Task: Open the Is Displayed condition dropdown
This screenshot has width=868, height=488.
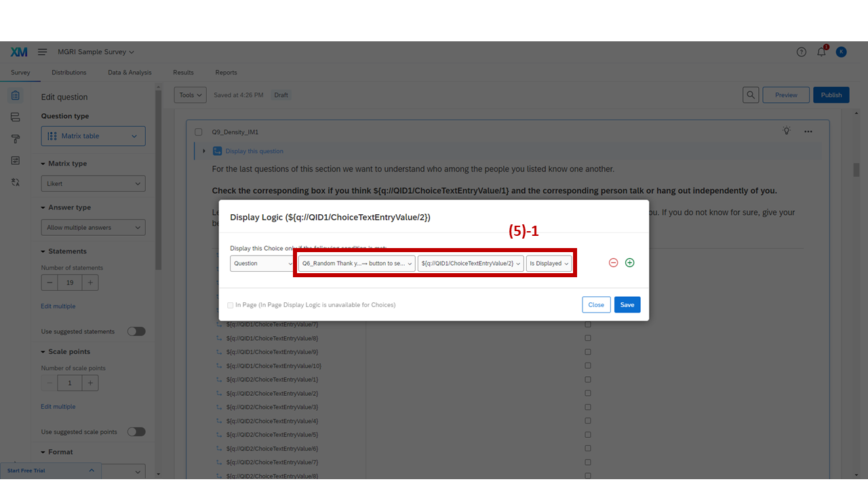Action: pyautogui.click(x=549, y=264)
